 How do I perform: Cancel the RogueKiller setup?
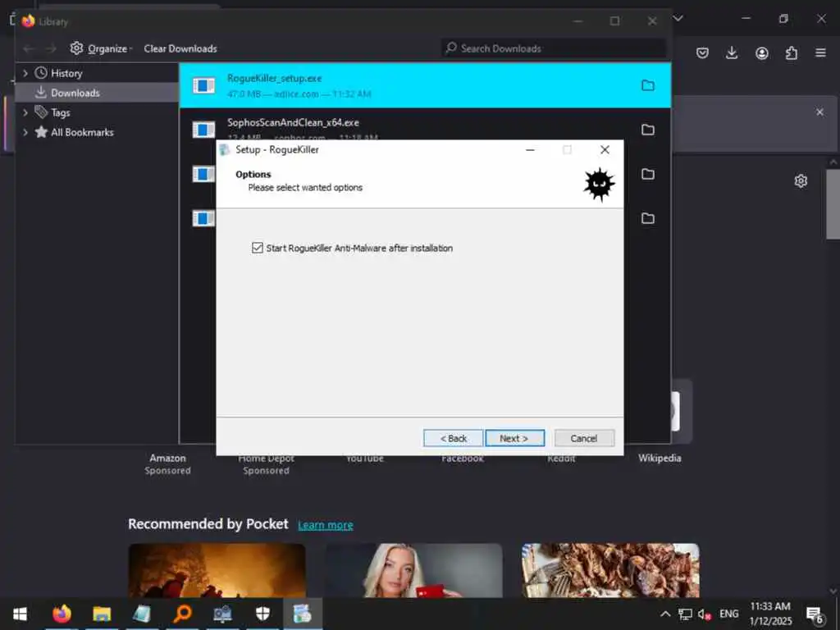pyautogui.click(x=584, y=438)
